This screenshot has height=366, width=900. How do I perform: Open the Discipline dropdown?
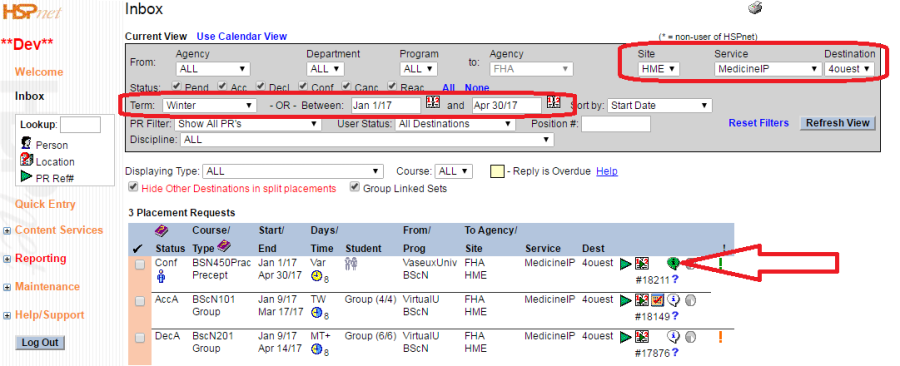pyautogui.click(x=367, y=139)
